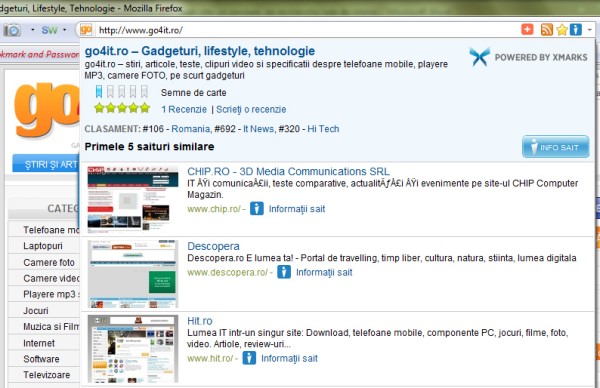Image resolution: width=600 pixels, height=388 pixels.
Task: Open the 1 Recenzie link
Action: tap(184, 109)
